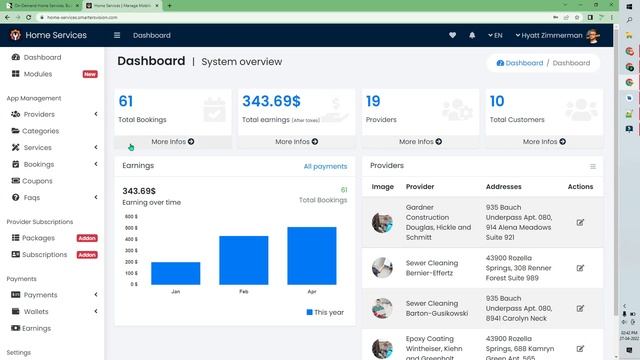Click the Jan bar in earnings chart
The height and width of the screenshot is (360, 640).
coord(176,273)
